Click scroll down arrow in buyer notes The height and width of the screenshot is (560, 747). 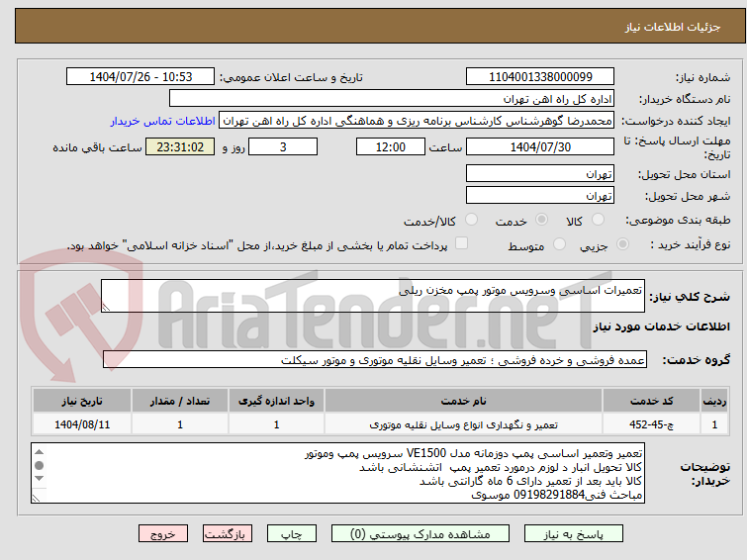coord(39,478)
